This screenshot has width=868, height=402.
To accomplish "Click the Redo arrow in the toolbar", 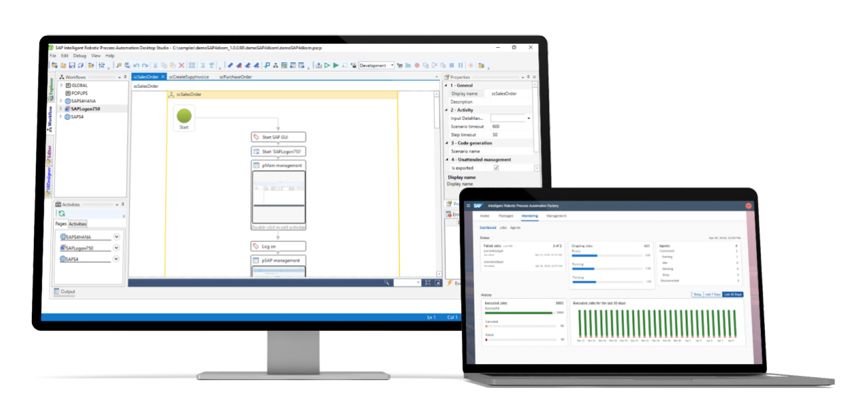I will 145,65.
